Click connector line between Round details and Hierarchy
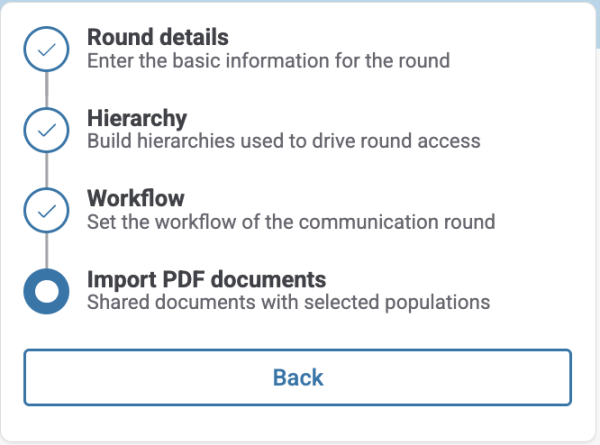Screen dimensions: 600x445 click(x=46, y=90)
